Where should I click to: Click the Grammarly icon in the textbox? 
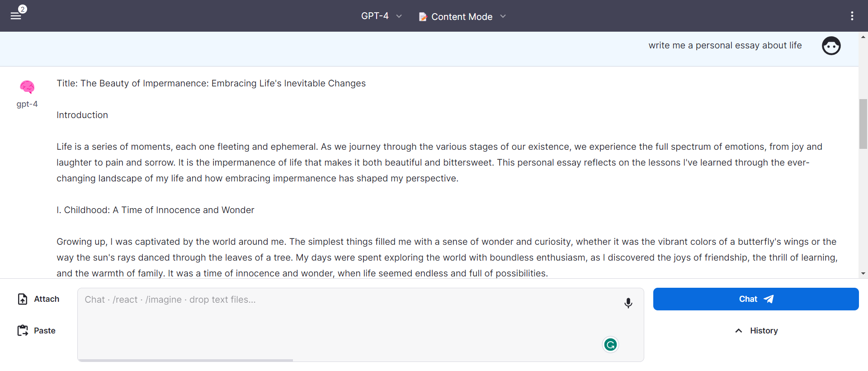point(610,345)
